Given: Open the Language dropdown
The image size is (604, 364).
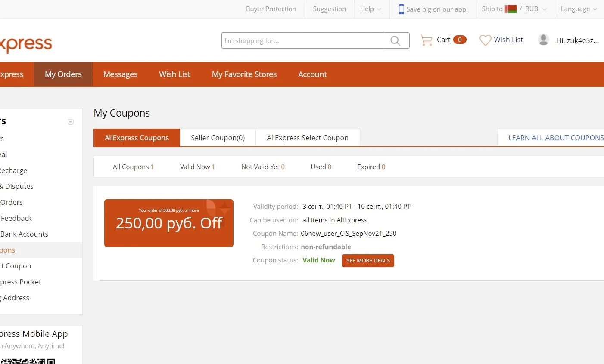Looking at the screenshot, I should coord(579,9).
